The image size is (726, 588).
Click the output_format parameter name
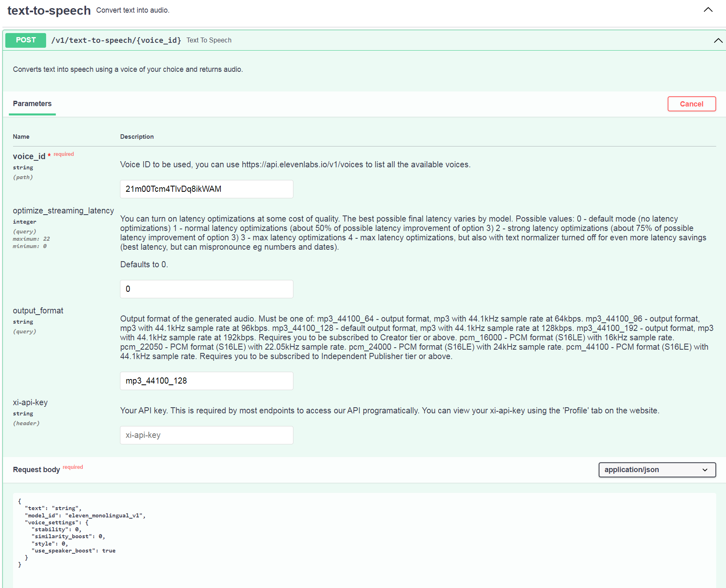click(38, 311)
